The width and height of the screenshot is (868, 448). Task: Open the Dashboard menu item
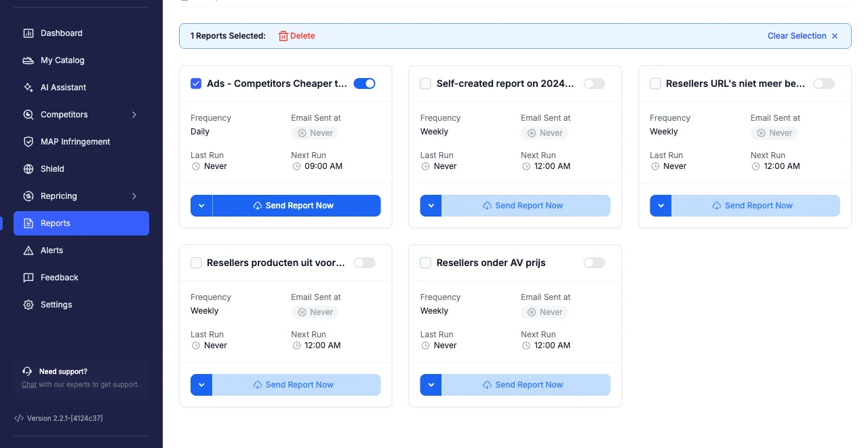coord(81,33)
